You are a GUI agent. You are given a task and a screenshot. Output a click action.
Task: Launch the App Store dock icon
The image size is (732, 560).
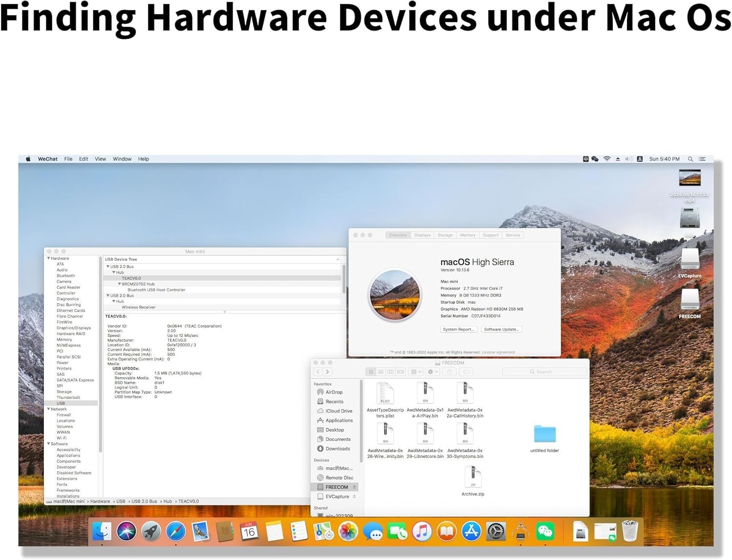click(471, 532)
